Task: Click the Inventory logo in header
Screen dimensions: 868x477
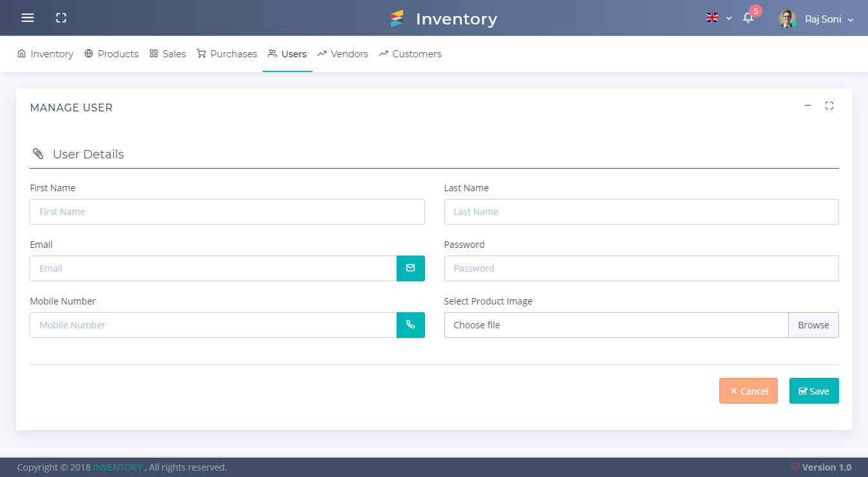Action: pyautogui.click(x=444, y=19)
